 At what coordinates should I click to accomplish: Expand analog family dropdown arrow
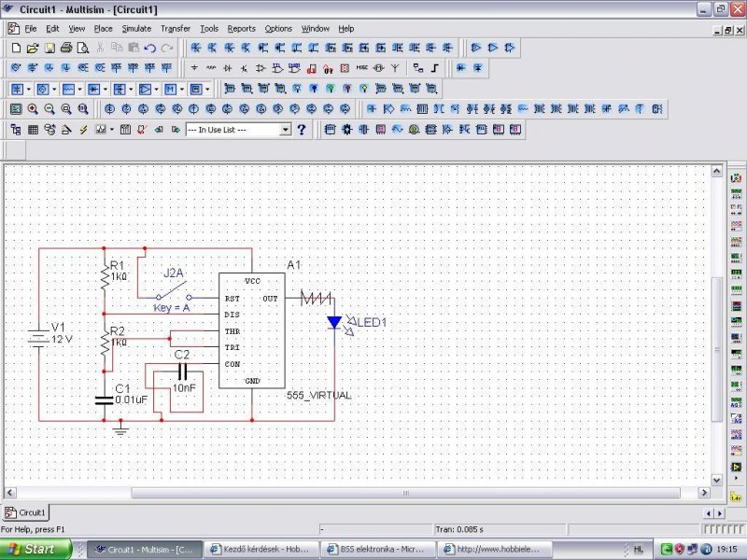(156, 89)
